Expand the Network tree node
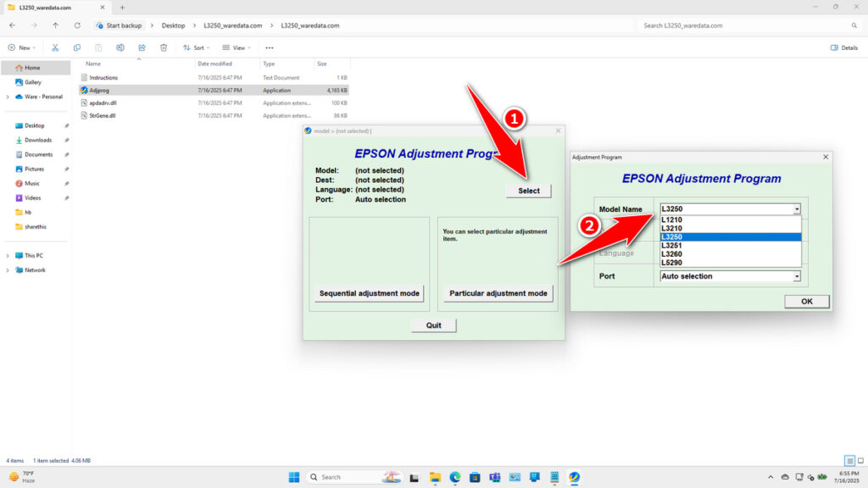The height and width of the screenshot is (488, 868). click(x=8, y=270)
